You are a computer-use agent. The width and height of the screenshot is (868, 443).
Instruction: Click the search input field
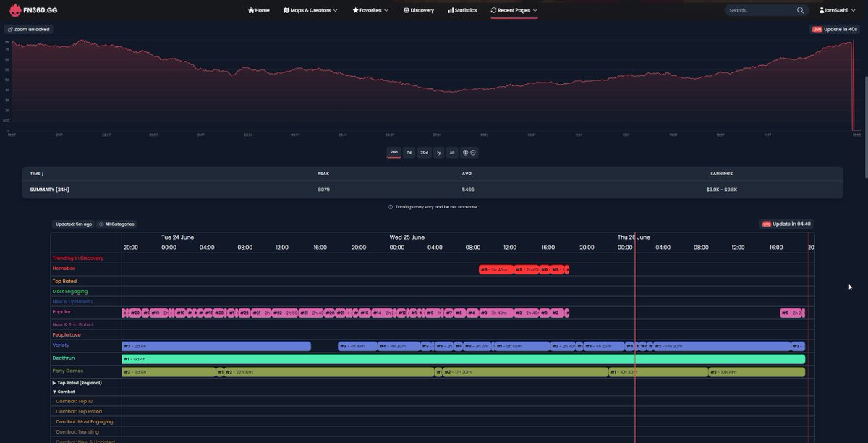[x=761, y=10]
